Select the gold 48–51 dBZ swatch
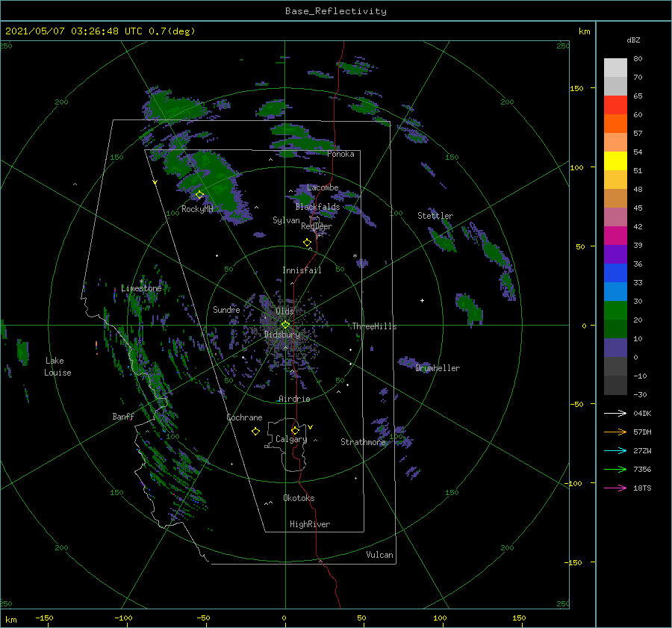This screenshot has height=628, width=672. pyautogui.click(x=615, y=180)
